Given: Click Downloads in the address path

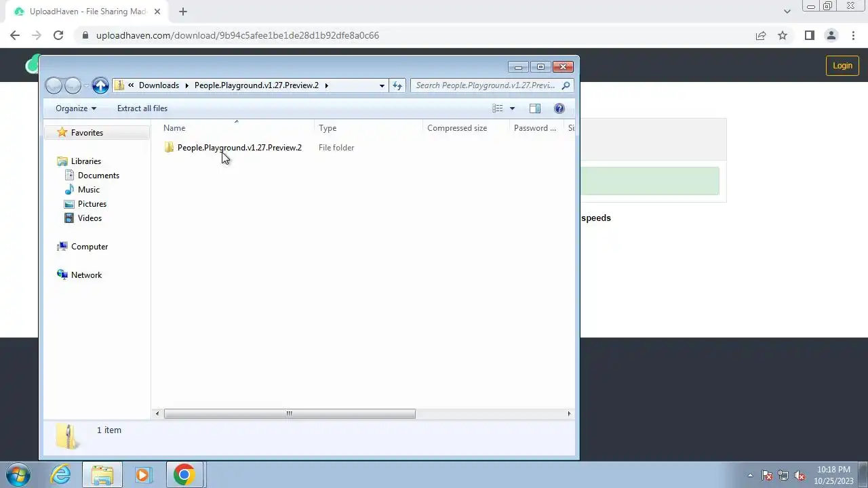Looking at the screenshot, I should click(159, 85).
